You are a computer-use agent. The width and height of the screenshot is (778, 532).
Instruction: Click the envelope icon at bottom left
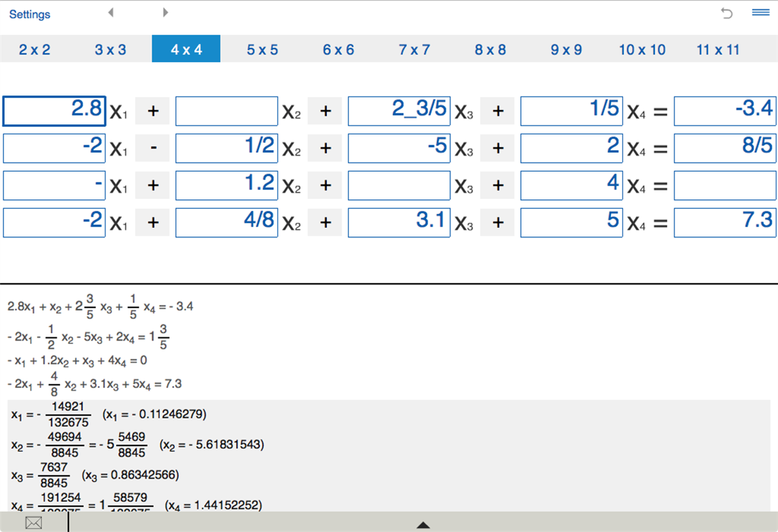pyautogui.click(x=33, y=523)
